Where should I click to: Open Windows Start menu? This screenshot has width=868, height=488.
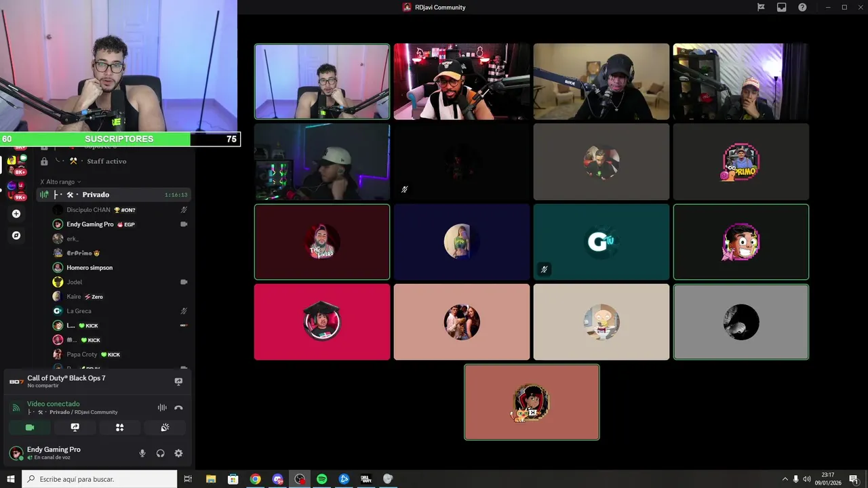point(10,479)
